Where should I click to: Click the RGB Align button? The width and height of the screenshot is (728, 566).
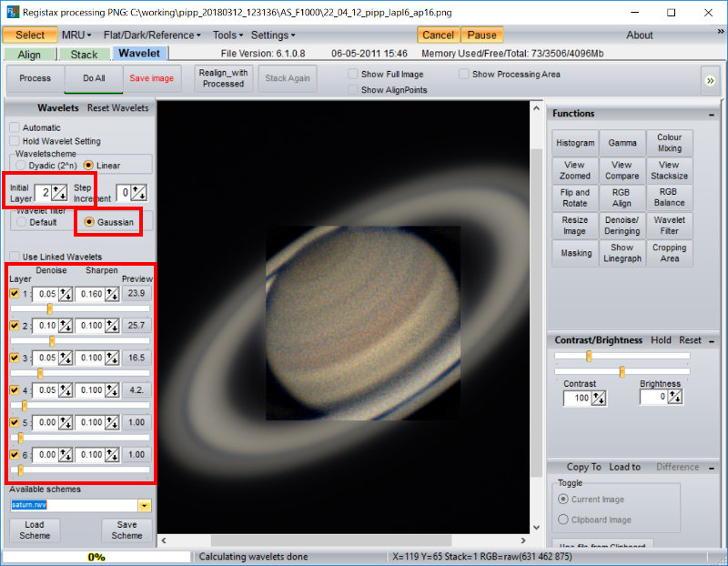coord(622,197)
